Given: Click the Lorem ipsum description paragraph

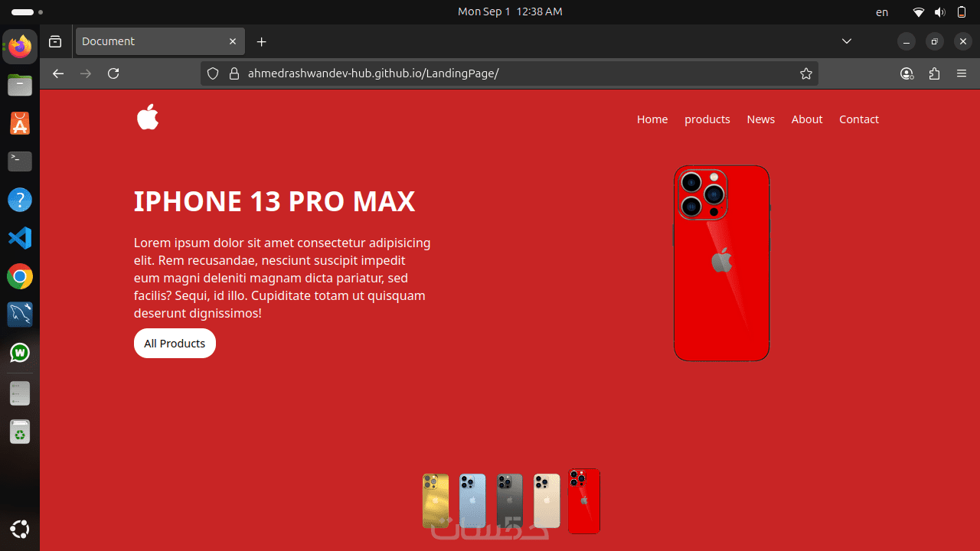Looking at the screenshot, I should pyautogui.click(x=283, y=278).
